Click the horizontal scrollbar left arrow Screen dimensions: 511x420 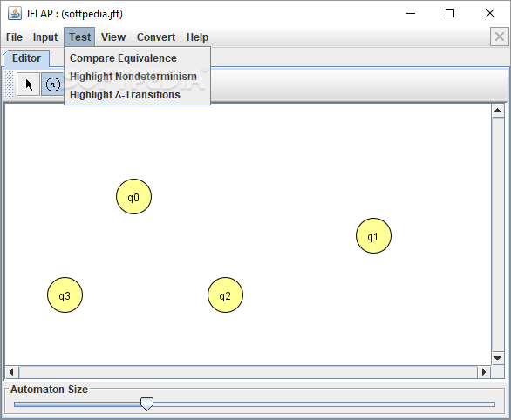click(x=11, y=372)
